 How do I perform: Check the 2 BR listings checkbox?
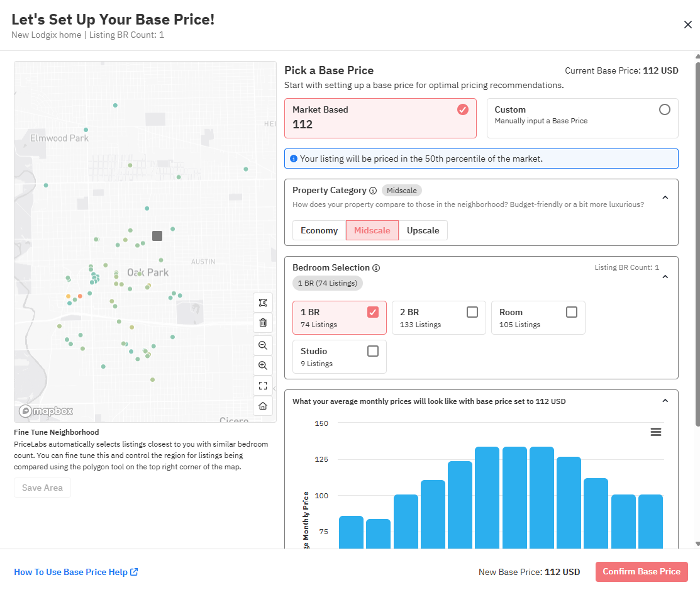[x=472, y=311]
